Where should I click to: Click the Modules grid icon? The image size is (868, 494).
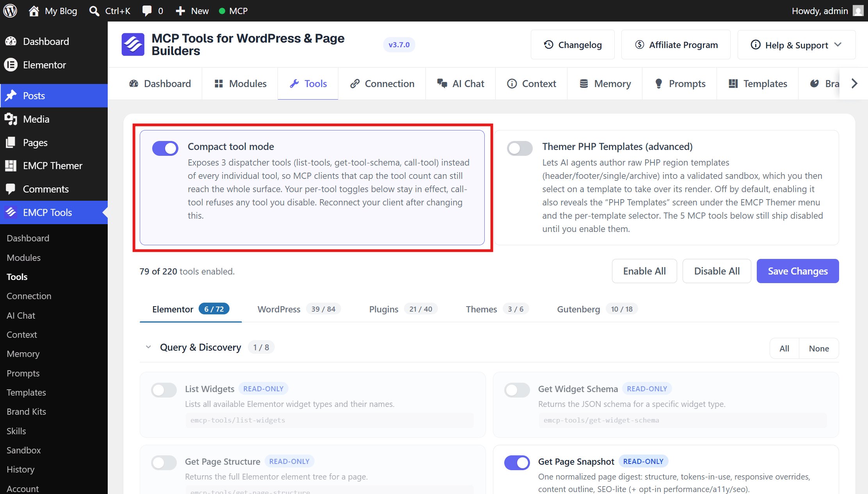pos(219,84)
